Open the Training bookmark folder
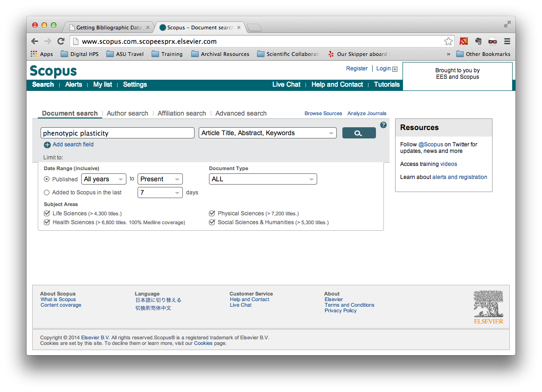542x392 pixels. (167, 54)
